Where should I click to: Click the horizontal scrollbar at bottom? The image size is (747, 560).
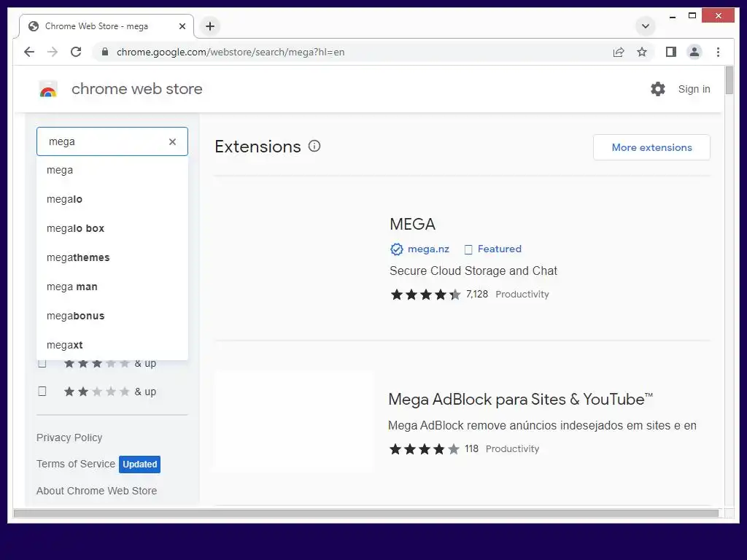click(366, 513)
